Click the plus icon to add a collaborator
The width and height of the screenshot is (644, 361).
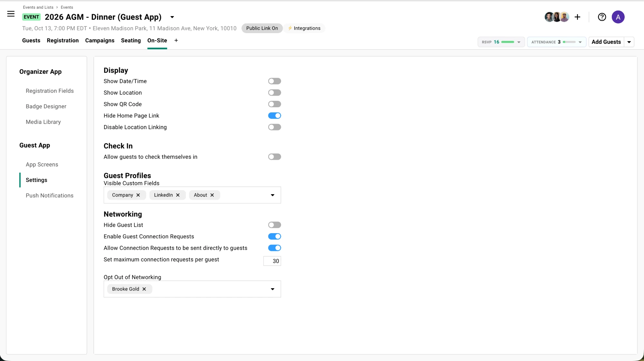[x=577, y=17]
